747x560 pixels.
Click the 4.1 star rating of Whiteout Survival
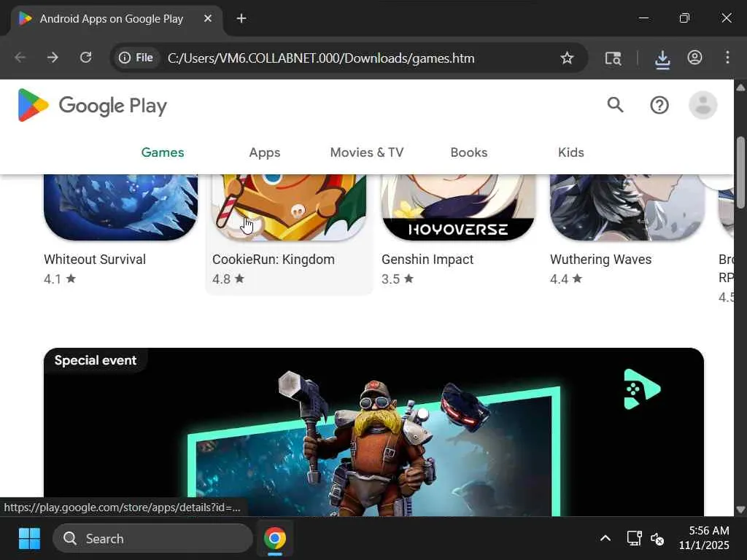click(60, 279)
